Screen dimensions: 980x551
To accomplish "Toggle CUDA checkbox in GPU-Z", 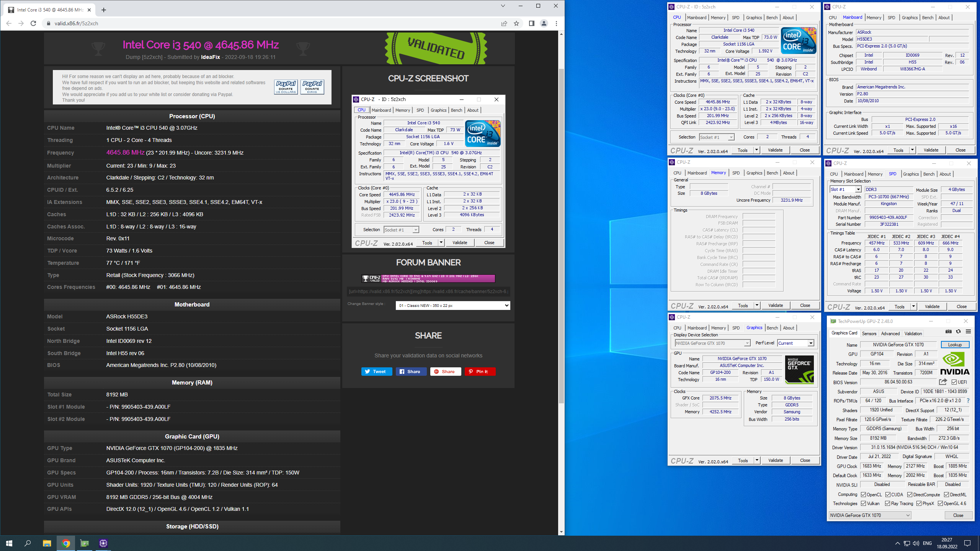I will 888,494.
